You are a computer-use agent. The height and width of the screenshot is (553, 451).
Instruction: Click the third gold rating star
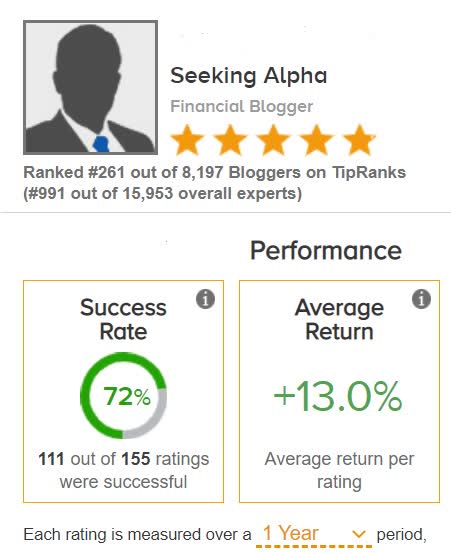[274, 140]
